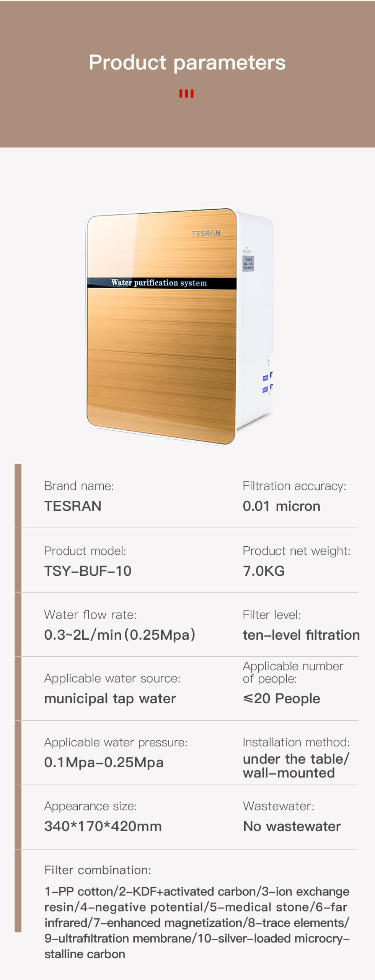
Task: Click the "≤20 People" value
Action: click(x=281, y=699)
